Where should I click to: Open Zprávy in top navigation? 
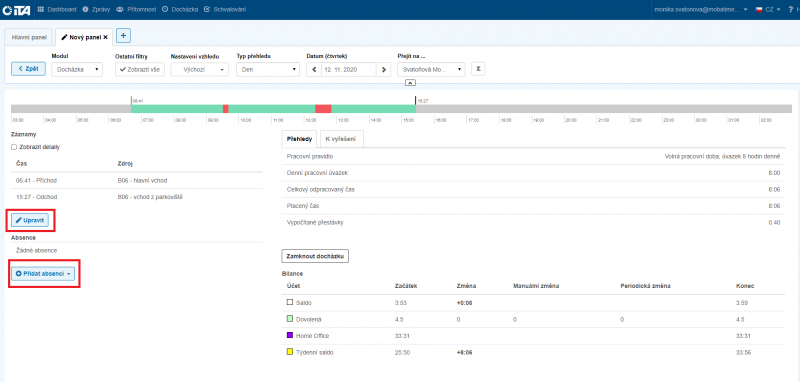(x=95, y=9)
